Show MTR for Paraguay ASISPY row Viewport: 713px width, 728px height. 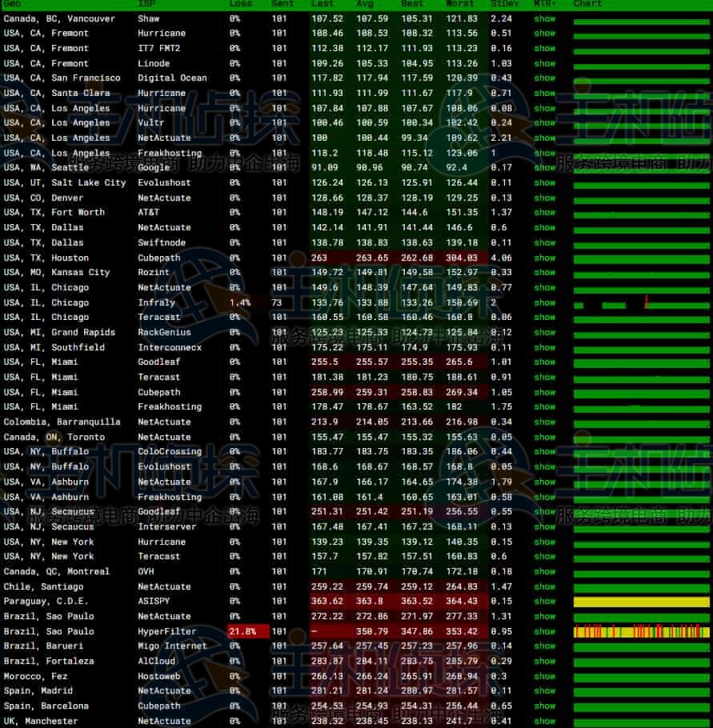[x=544, y=601]
